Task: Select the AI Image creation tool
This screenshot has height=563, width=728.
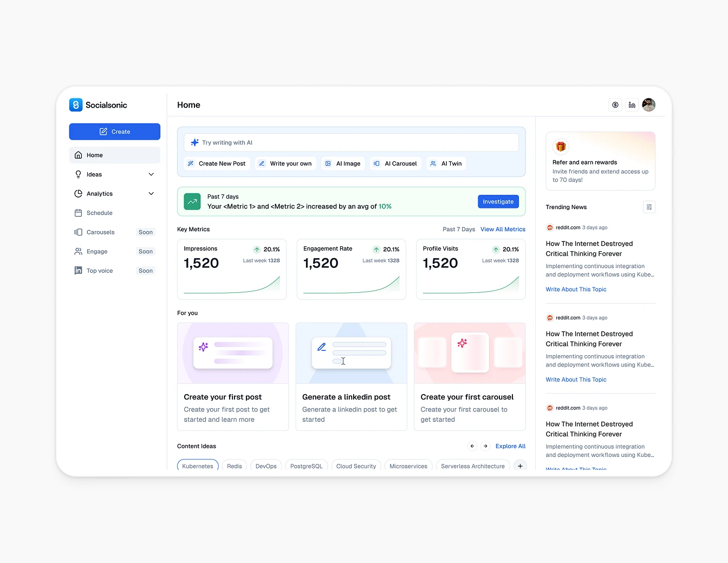Action: click(343, 163)
